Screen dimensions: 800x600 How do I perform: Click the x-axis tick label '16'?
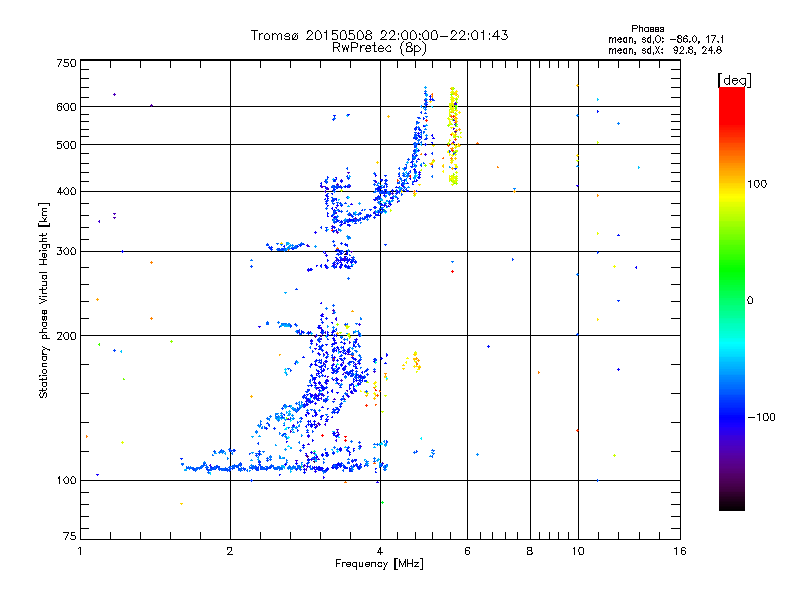click(x=680, y=551)
